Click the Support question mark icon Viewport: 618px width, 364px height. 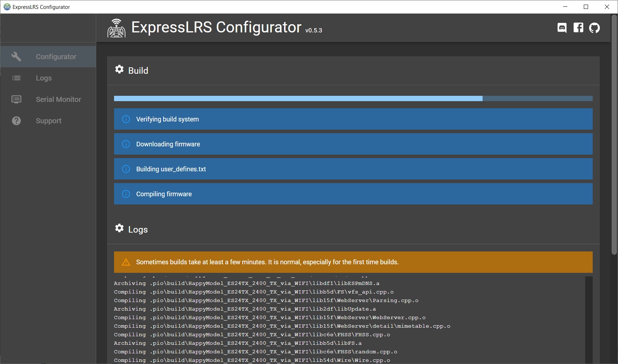pos(16,121)
